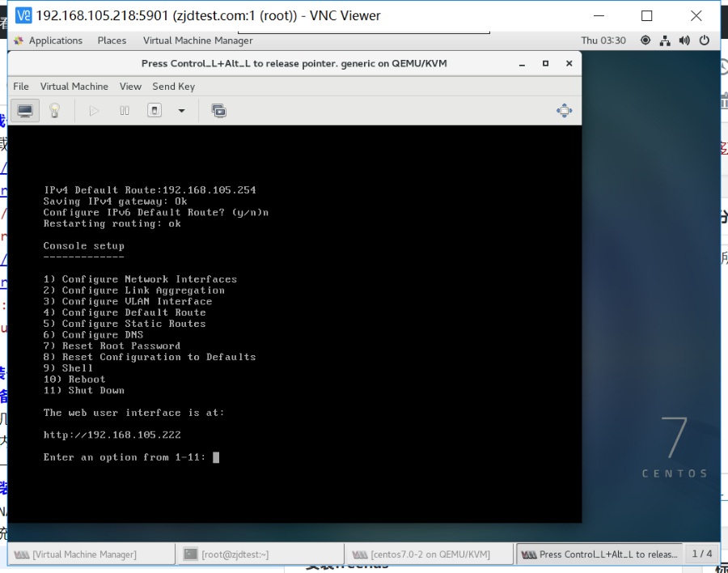Show virtual hardware details lightbulb icon
Image resolution: width=728 pixels, height=573 pixels.
click(x=55, y=111)
